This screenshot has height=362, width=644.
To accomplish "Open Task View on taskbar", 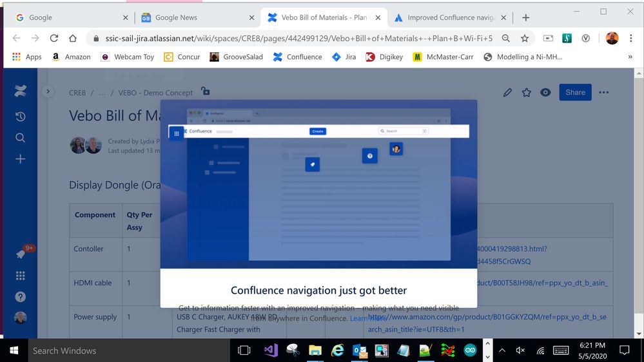I will pyautogui.click(x=244, y=350).
